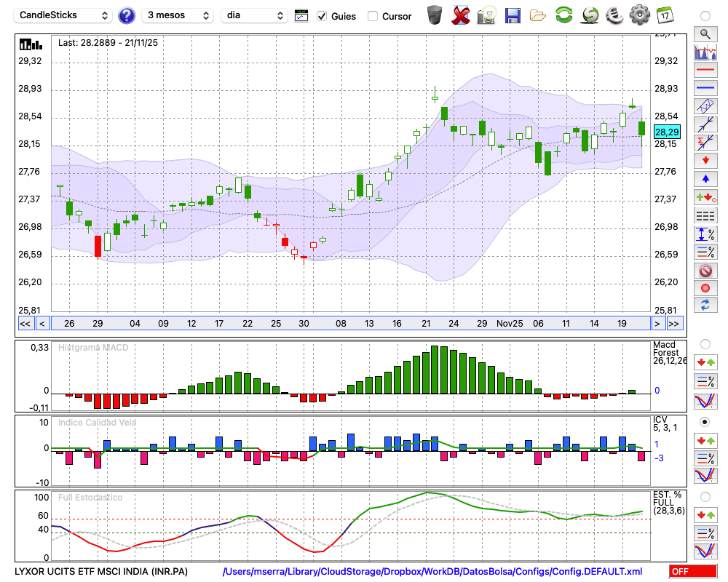
Task: Click the trash bin icon
Action: click(435, 15)
